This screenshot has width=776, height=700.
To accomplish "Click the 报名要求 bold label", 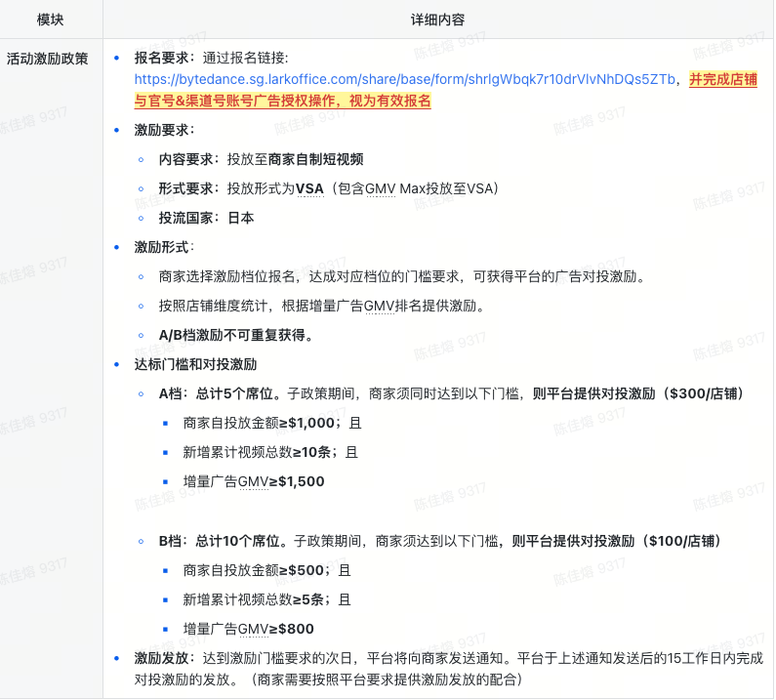I will pyautogui.click(x=164, y=59).
